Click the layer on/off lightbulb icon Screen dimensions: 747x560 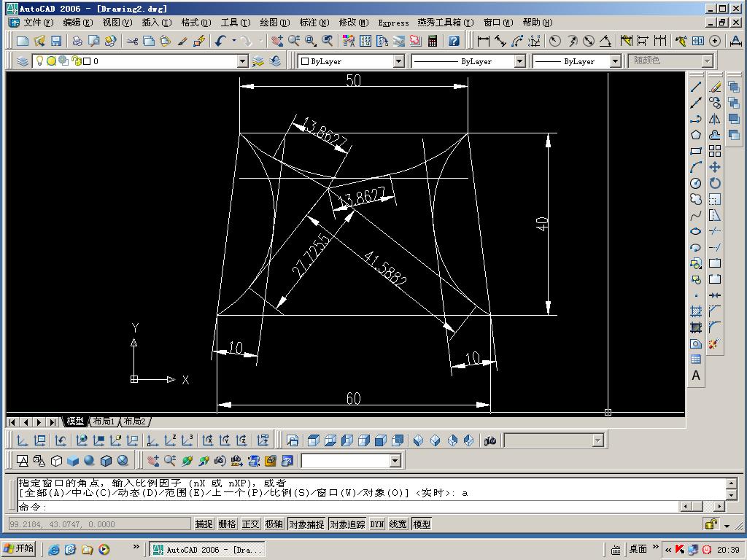point(39,61)
